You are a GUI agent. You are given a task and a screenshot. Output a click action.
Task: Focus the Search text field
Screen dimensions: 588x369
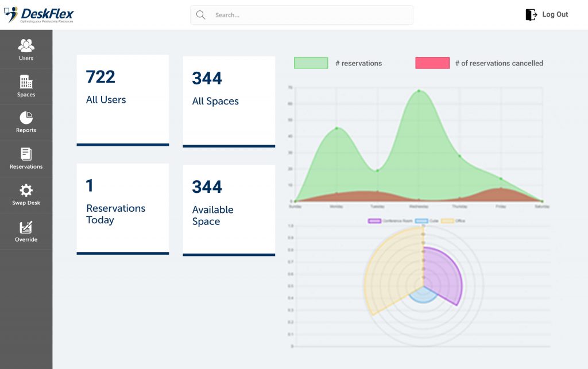(x=310, y=15)
